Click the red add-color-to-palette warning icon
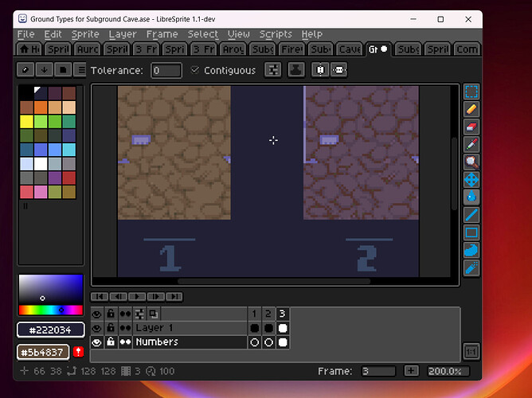Screen dimensions: 532x398 tap(78, 352)
